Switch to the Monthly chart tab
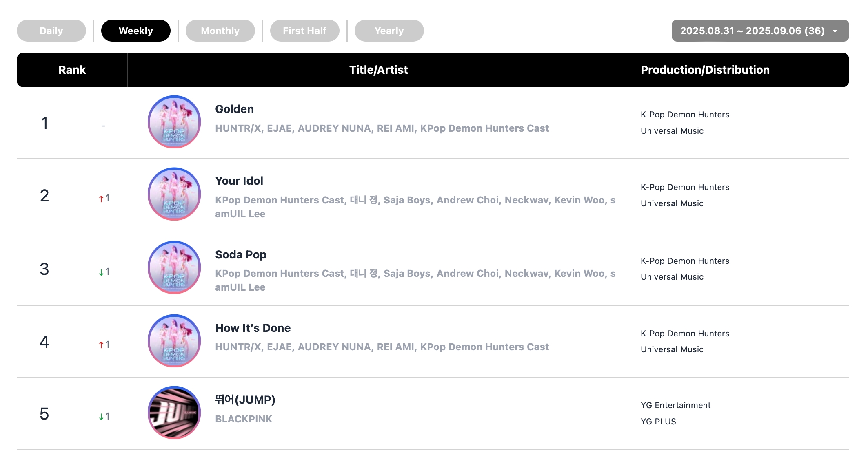 click(220, 31)
